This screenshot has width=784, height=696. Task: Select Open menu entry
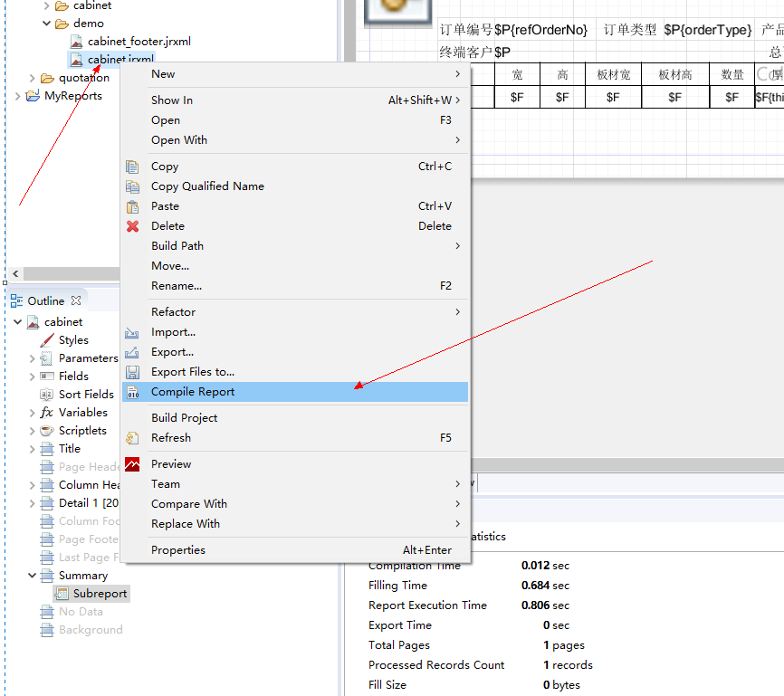point(295,120)
